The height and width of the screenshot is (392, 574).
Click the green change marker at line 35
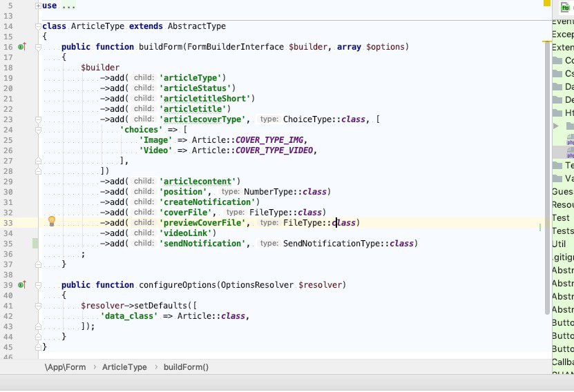[35, 243]
